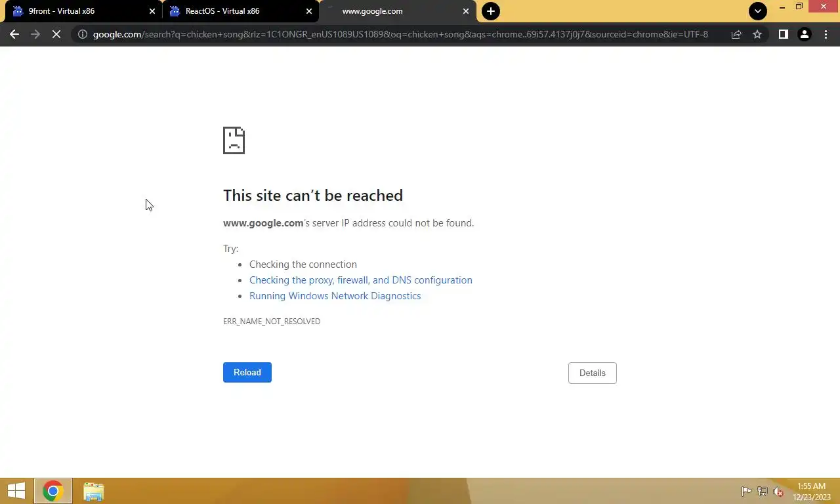The image size is (840, 504).
Task: Stop loading the page
Action: (56, 34)
